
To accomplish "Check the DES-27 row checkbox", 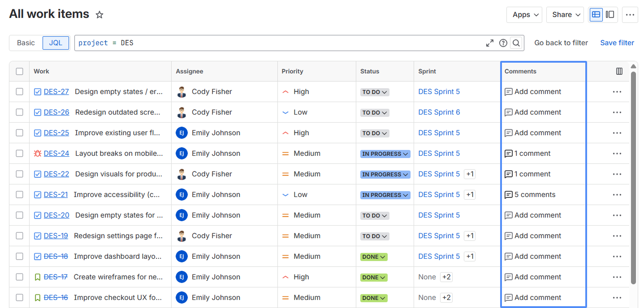I will (19, 92).
